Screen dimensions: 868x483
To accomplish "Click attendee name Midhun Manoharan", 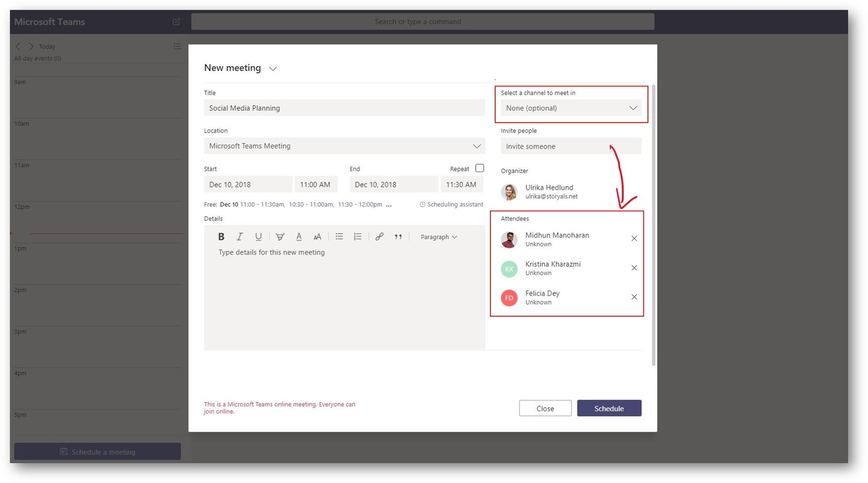I will 557,235.
